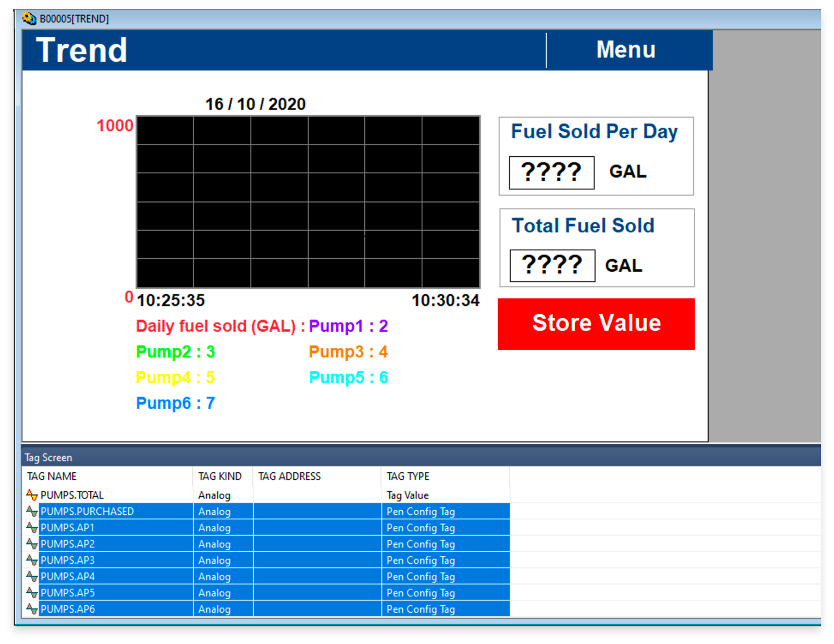Click the Analog kind cell for PUMPS.AP5
The height and width of the screenshot is (644, 834).
tap(223, 593)
